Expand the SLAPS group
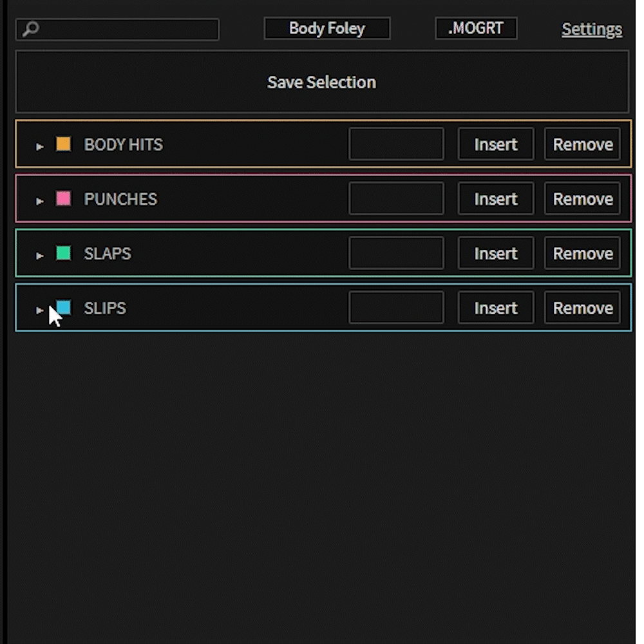The image size is (644, 644). tap(39, 256)
